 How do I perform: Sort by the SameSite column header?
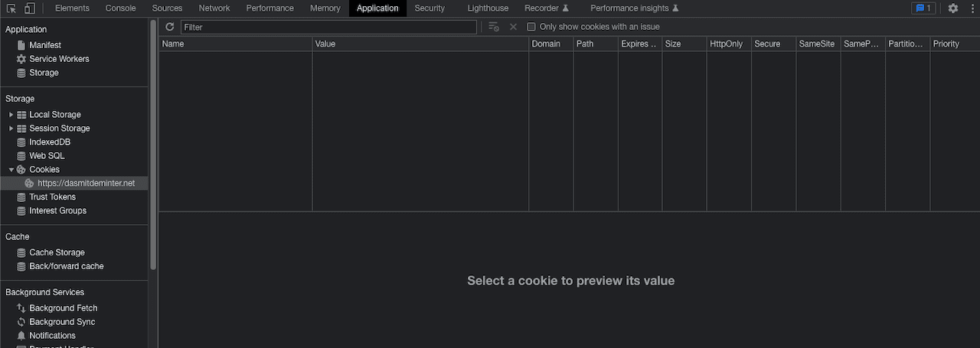818,44
